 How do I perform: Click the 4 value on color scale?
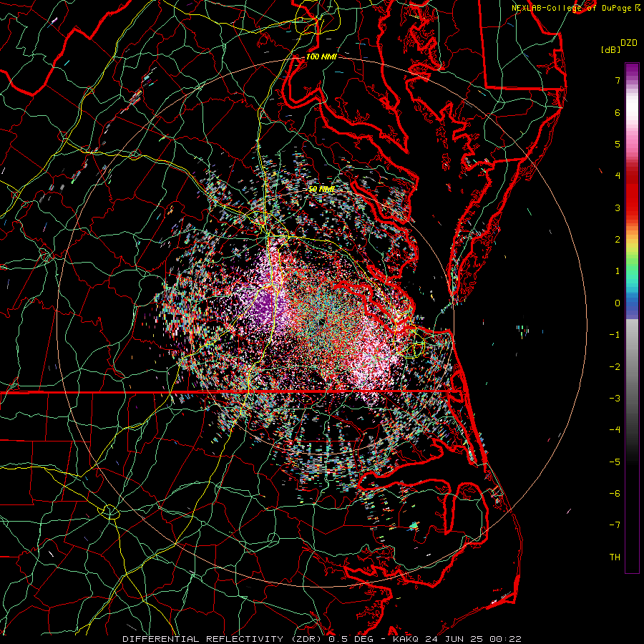618,176
